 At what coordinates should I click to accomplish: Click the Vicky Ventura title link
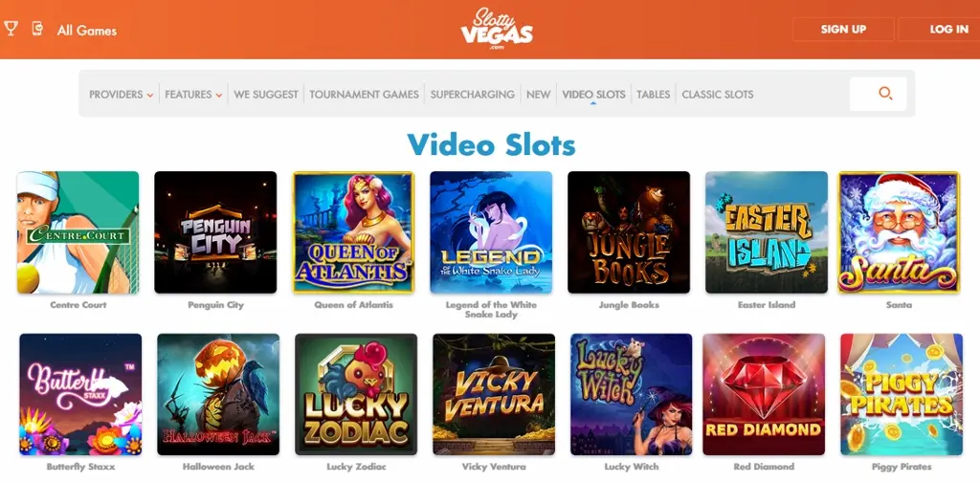coord(494,467)
